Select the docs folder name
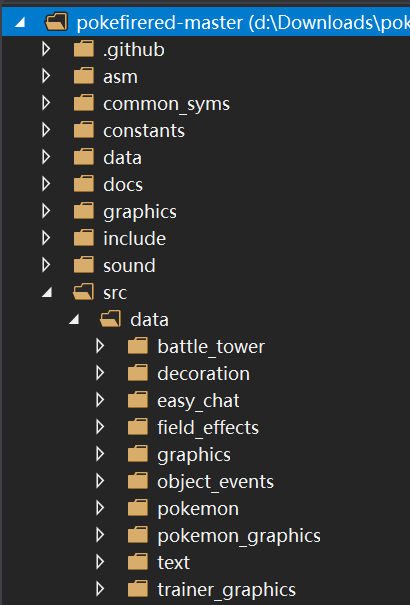This screenshot has width=410, height=605. click(123, 184)
